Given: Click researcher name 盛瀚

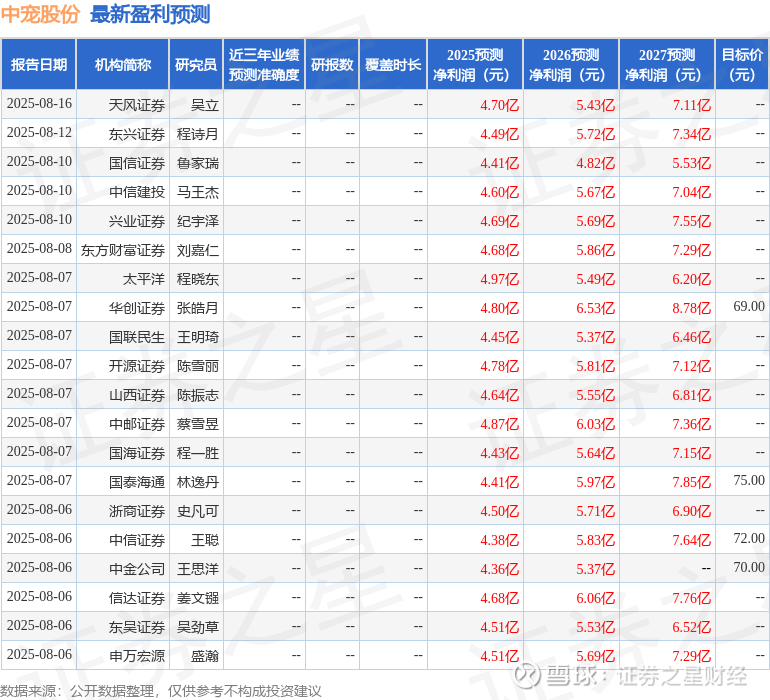Looking at the screenshot, I should (x=205, y=655).
